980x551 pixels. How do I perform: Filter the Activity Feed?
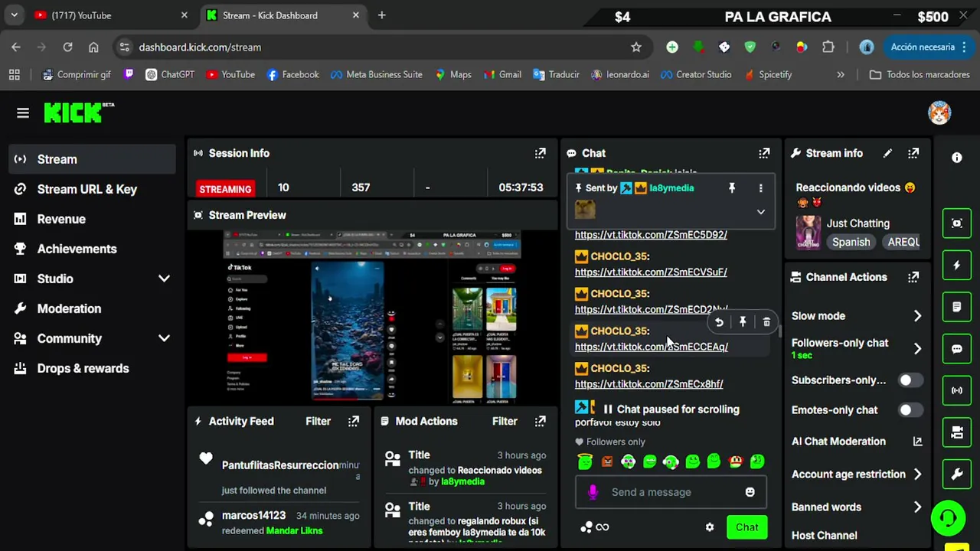point(318,421)
